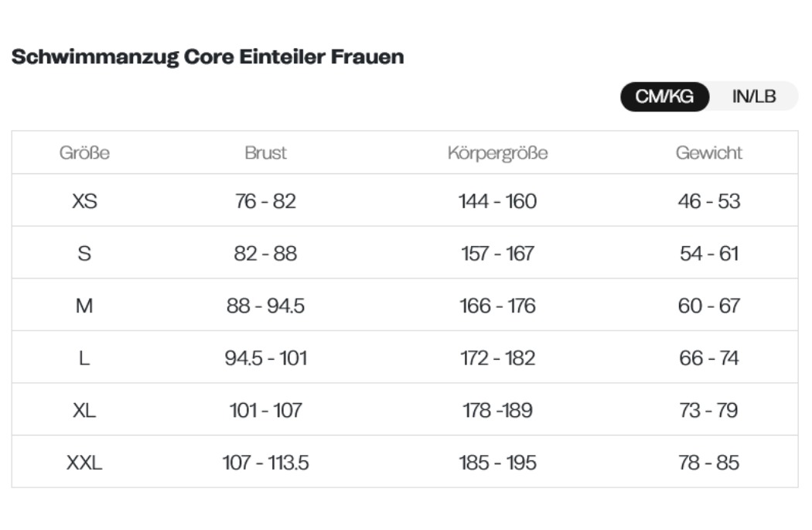Click the 88 - 94.5 chest measurement

(x=266, y=306)
